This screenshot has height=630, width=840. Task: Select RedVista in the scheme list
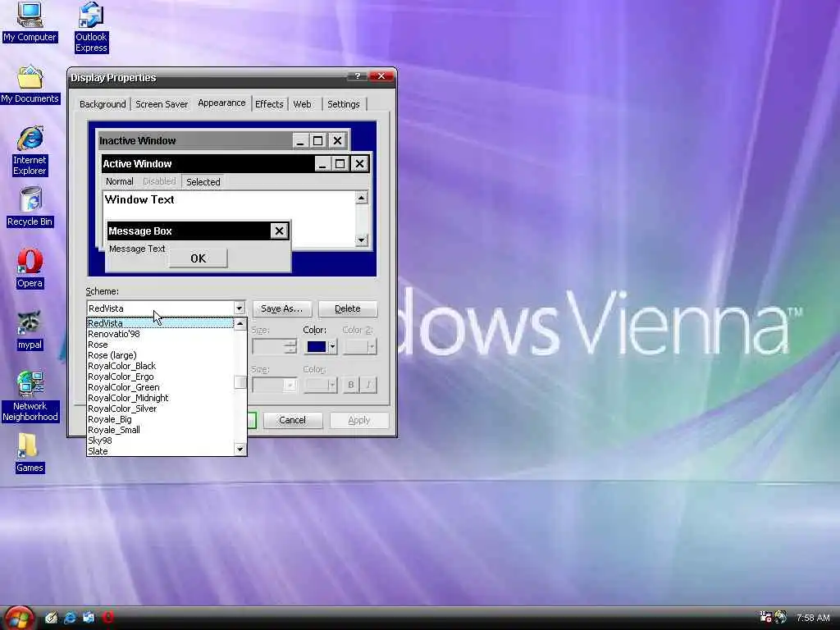(x=160, y=323)
